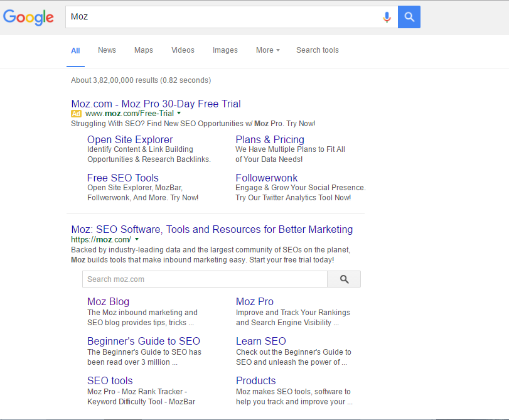This screenshot has height=420, width=509.
Task: Click 'Check out the Beginner's Guide to' text
Action: click(294, 352)
